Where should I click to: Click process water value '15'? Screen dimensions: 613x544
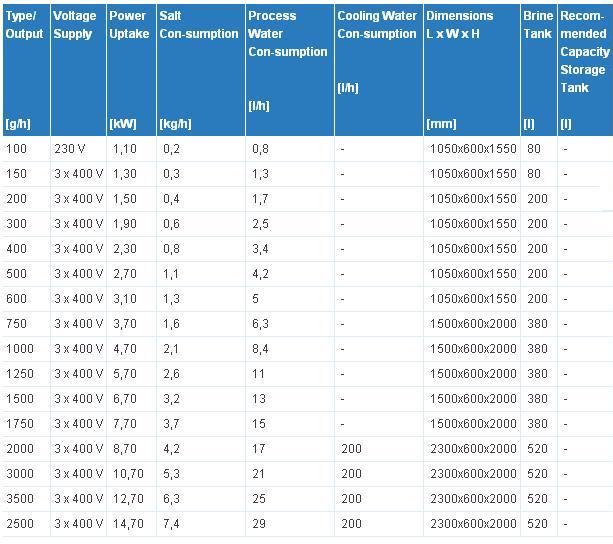click(x=259, y=424)
